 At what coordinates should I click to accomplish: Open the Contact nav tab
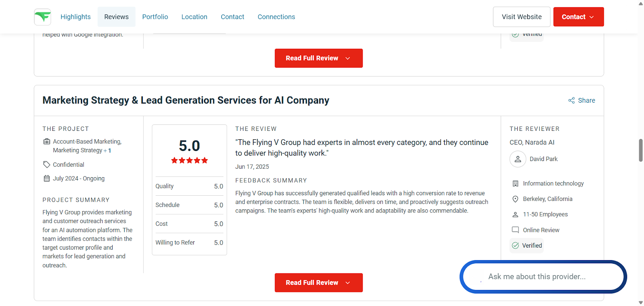[233, 17]
